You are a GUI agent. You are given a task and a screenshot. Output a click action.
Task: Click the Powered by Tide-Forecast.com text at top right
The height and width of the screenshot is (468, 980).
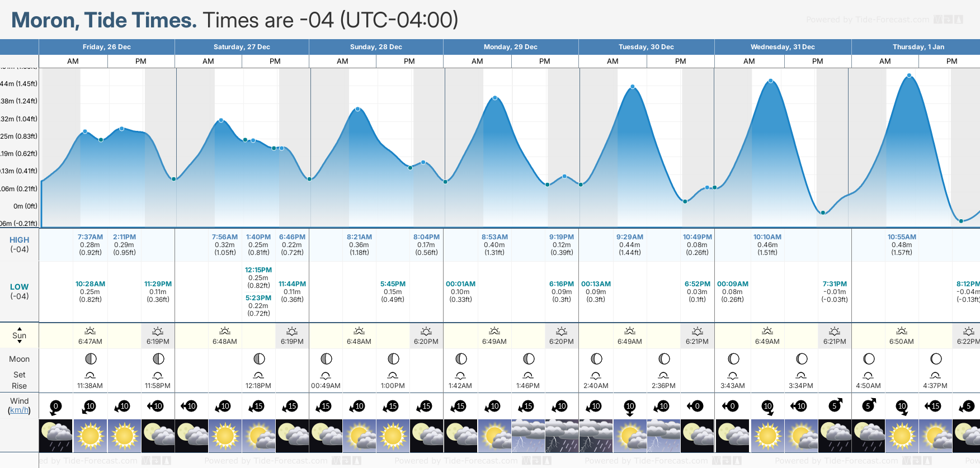coord(868,20)
